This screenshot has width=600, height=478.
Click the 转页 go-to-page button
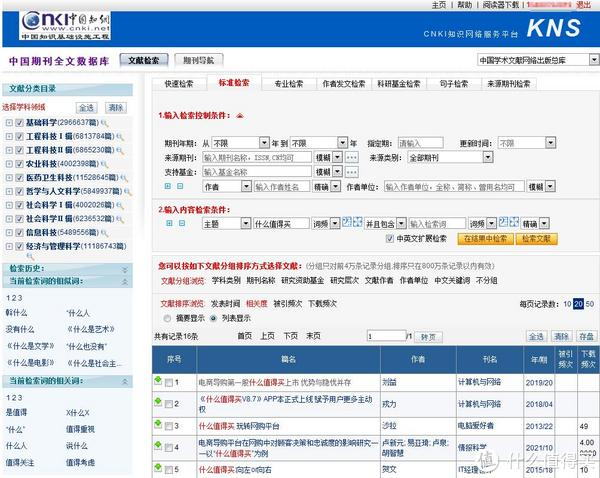(428, 337)
